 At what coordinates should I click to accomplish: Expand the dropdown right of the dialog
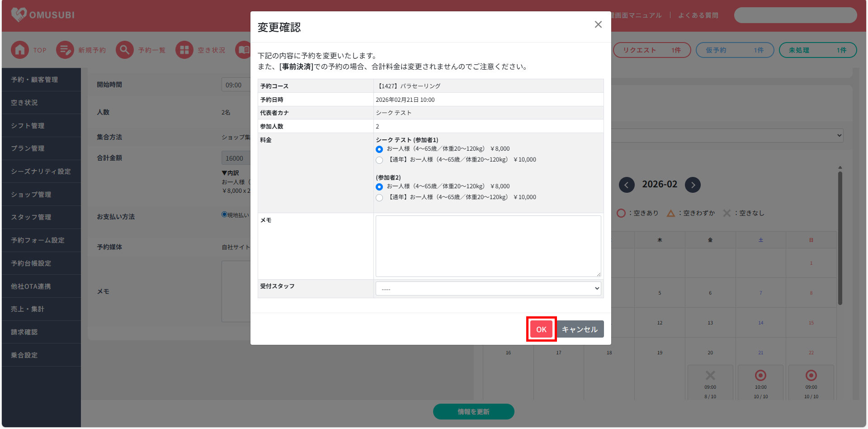point(839,135)
